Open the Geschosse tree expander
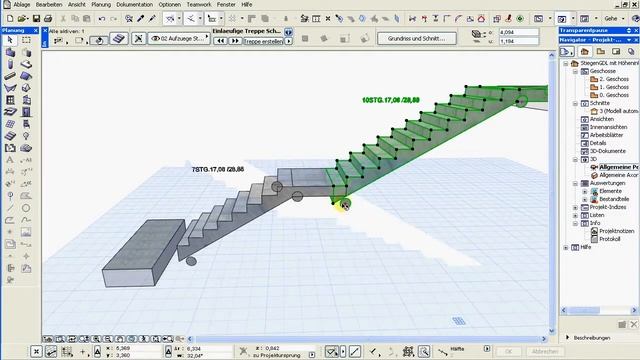The width and height of the screenshot is (640, 360). click(576, 71)
